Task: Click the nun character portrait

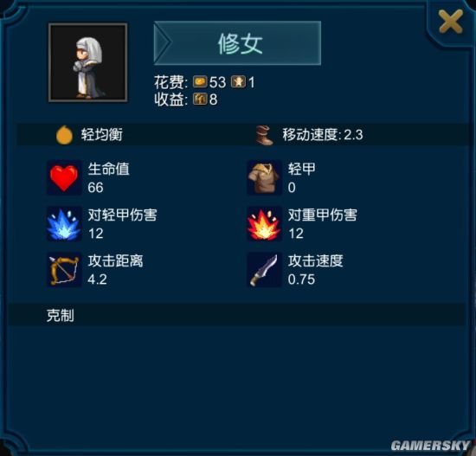Action: pos(87,62)
